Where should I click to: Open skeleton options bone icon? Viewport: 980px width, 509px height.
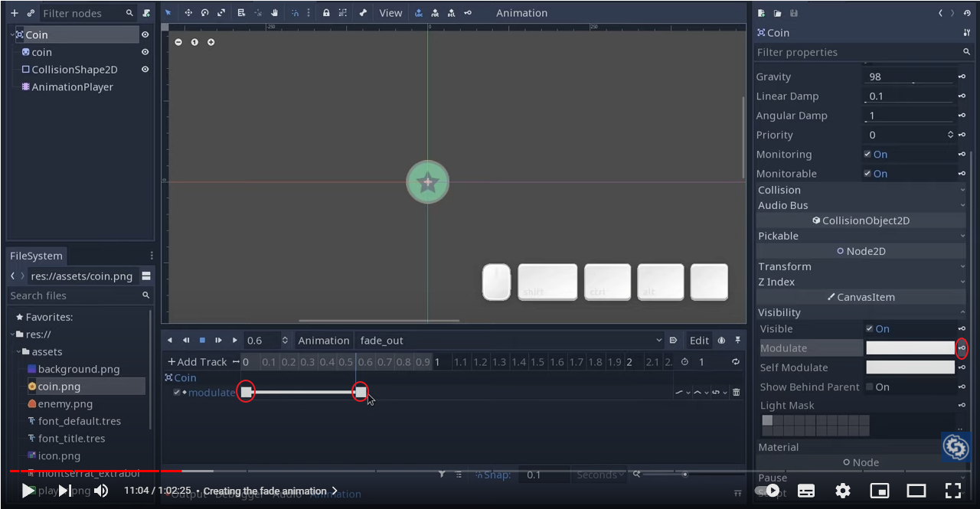pos(363,13)
